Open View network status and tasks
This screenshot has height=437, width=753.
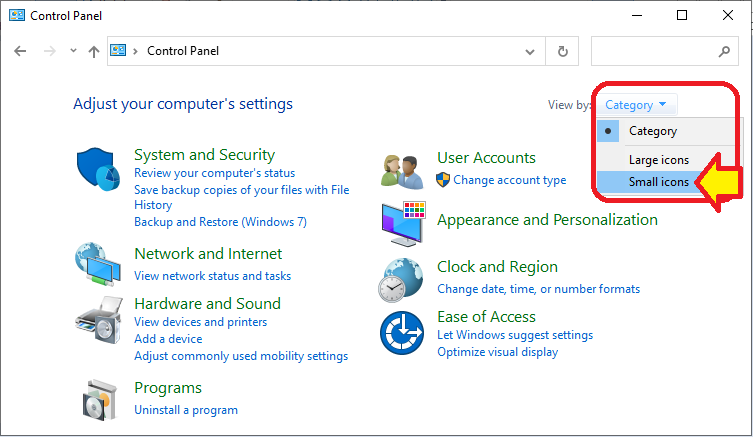[x=212, y=276]
